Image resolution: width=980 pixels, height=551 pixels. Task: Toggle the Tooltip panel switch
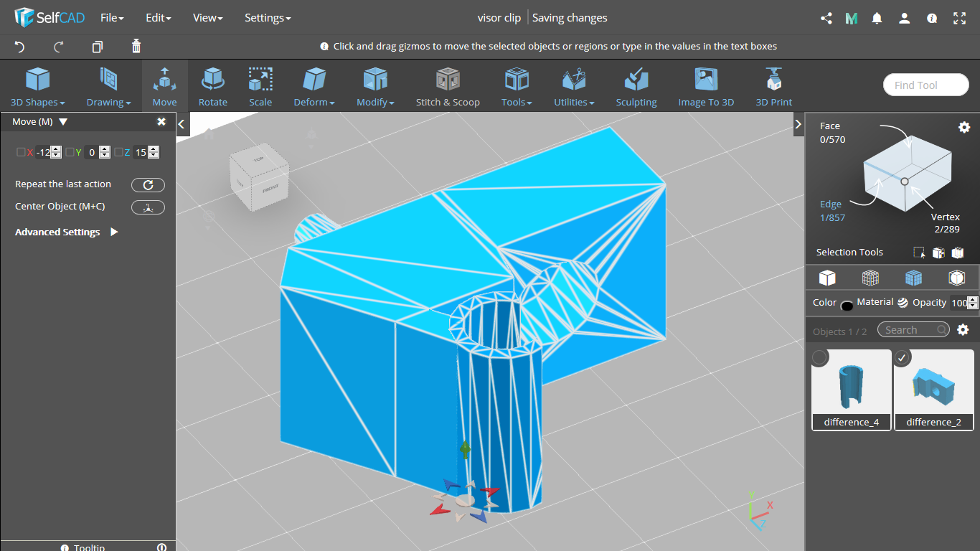161,547
